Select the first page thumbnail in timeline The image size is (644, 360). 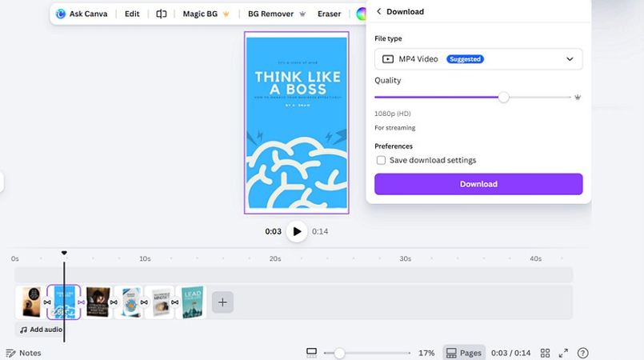pyautogui.click(x=31, y=302)
